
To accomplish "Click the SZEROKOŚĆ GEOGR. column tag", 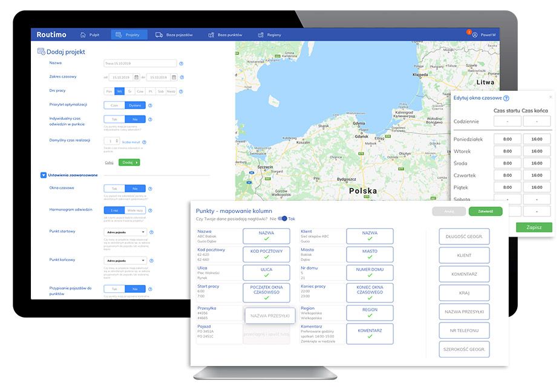I will click(x=464, y=350).
